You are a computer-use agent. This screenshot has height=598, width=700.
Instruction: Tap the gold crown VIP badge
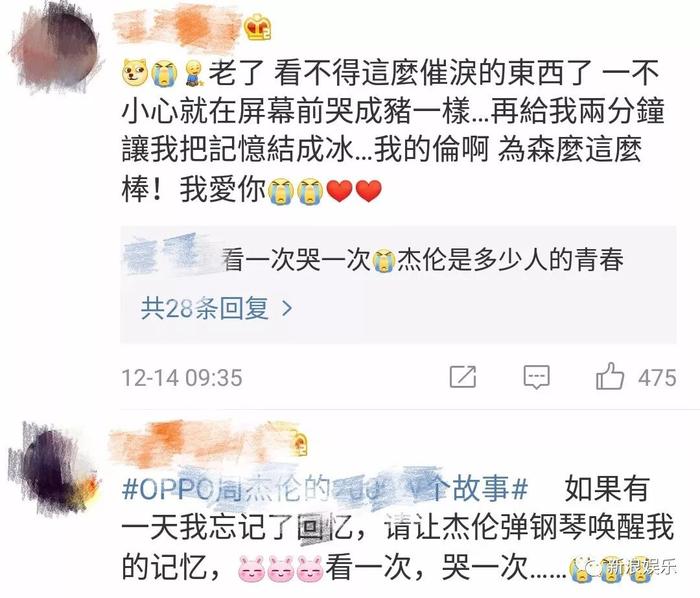click(258, 27)
